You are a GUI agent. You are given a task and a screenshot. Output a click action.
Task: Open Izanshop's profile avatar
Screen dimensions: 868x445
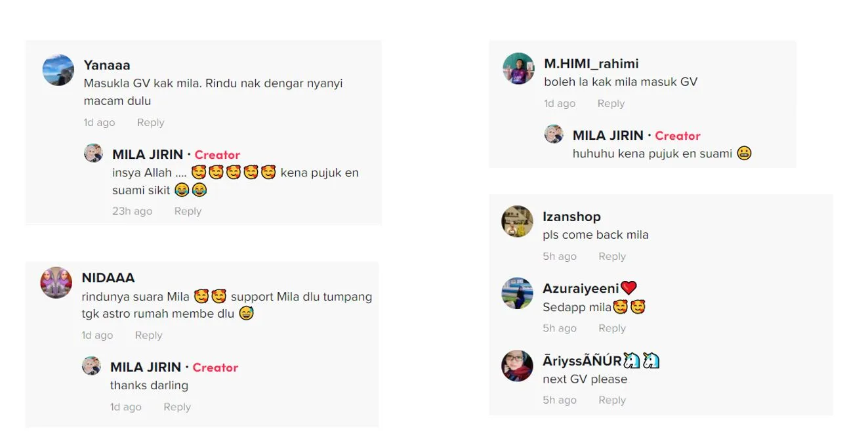[x=517, y=222]
